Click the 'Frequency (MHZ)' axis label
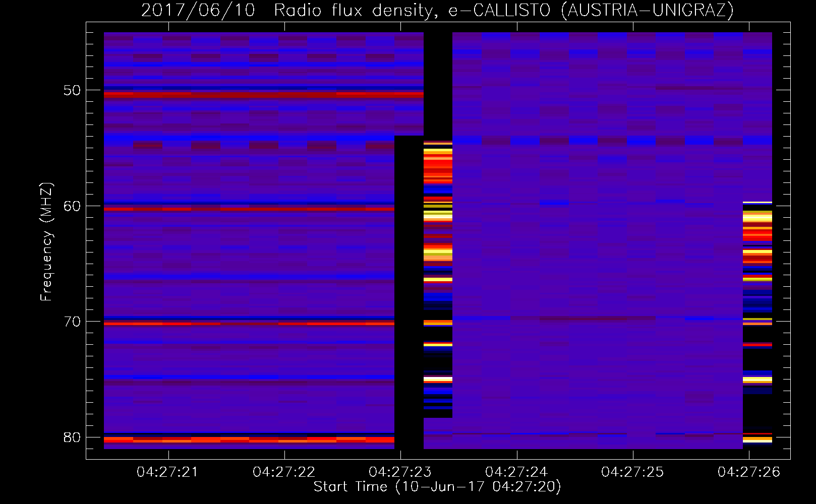Screen dimensions: 816x504 pos(46,242)
